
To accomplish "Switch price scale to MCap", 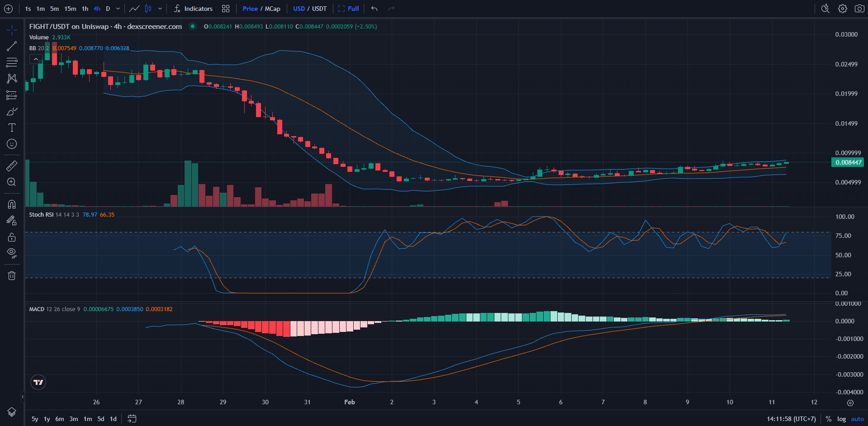I will click(273, 8).
